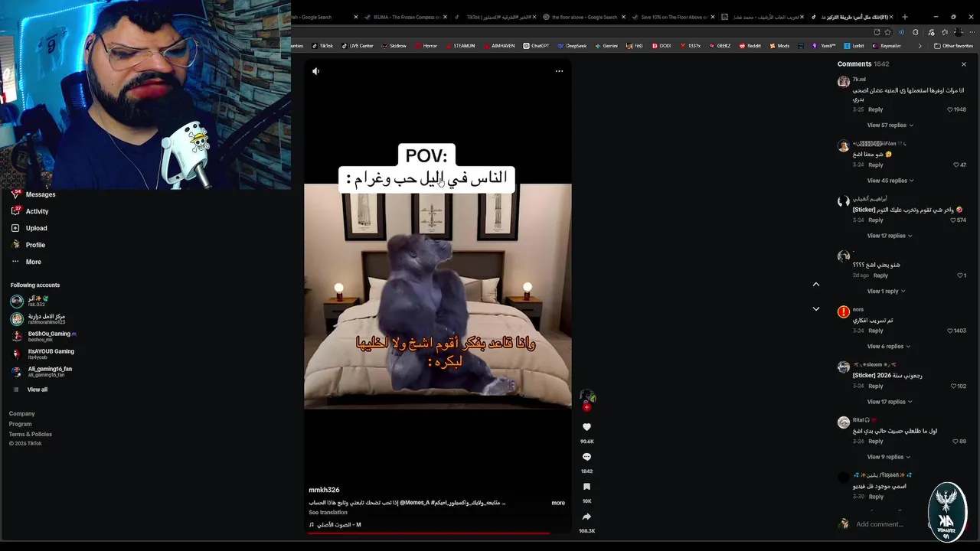Expand View 17 replies under the 102-like comment
Viewport: 980px width, 551px height.
coord(890,402)
